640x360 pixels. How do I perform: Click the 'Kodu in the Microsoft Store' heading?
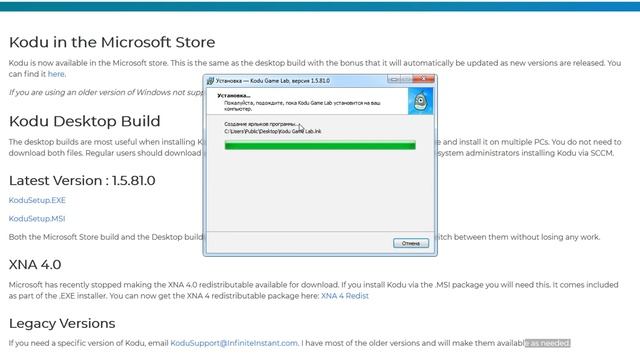pos(112,42)
